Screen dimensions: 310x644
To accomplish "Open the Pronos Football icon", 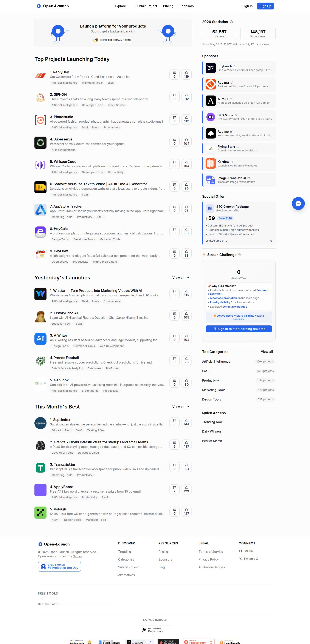I will [x=40, y=361].
